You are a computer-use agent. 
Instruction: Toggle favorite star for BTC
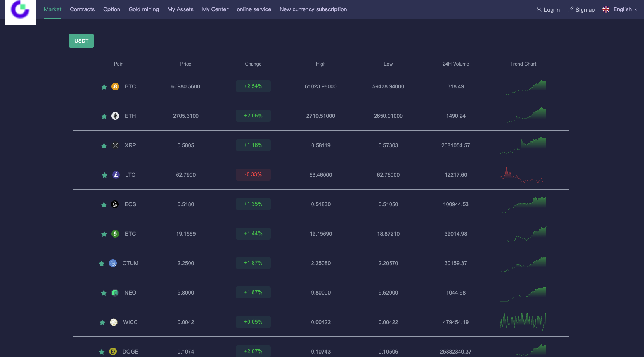(x=104, y=87)
